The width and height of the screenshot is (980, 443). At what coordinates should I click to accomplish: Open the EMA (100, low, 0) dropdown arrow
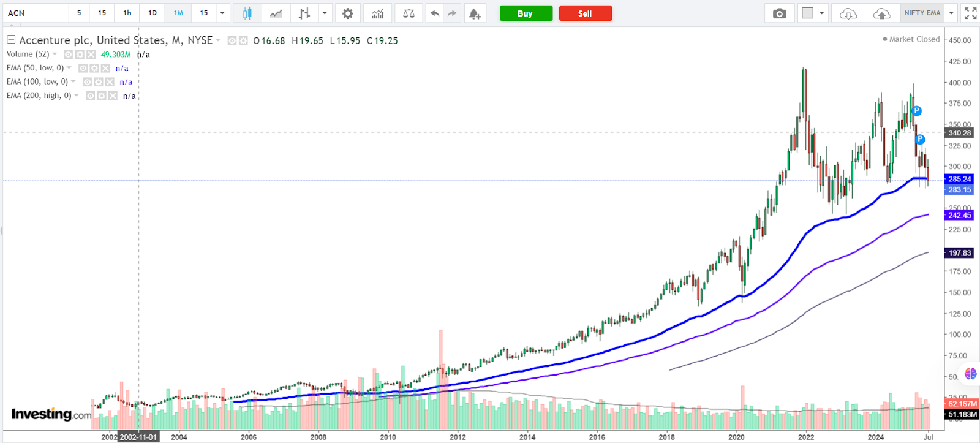(73, 81)
